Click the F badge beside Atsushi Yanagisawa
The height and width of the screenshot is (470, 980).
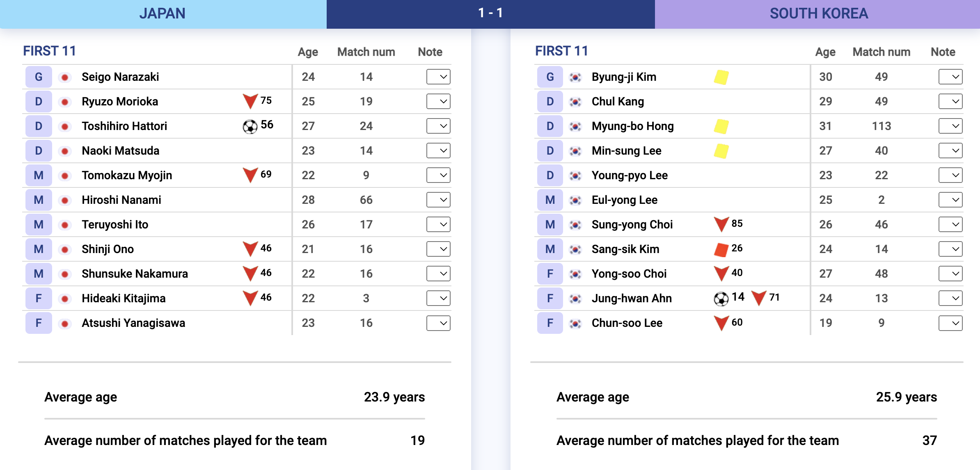coord(38,322)
